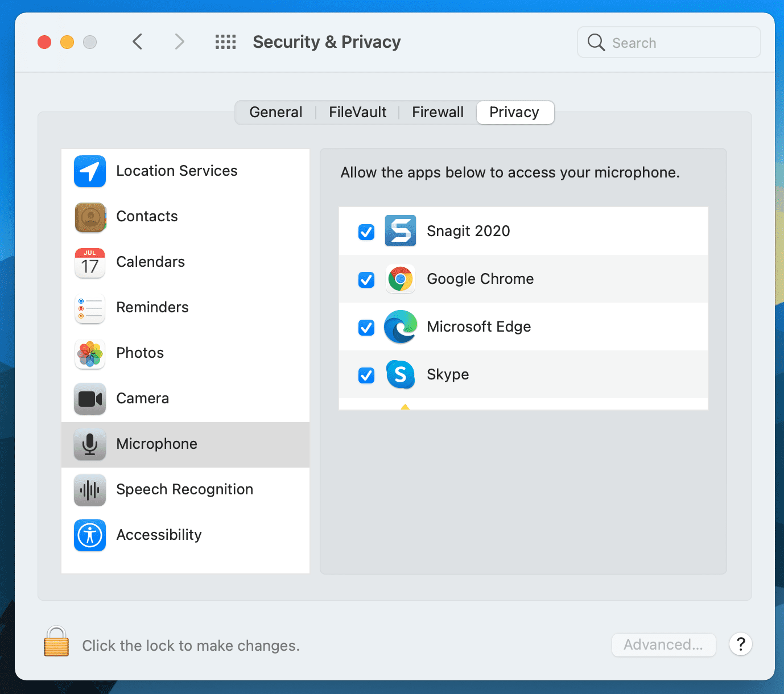The image size is (784, 694).
Task: Click the Microsoft Edge app name
Action: (x=479, y=327)
